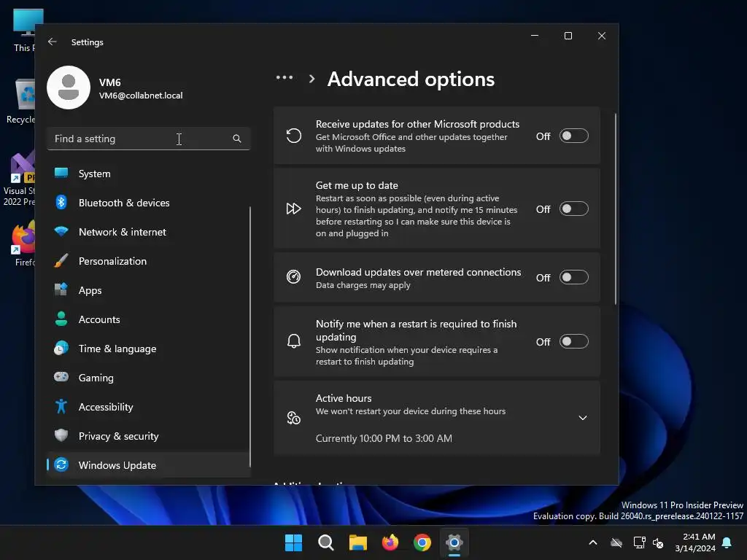This screenshot has width=747, height=560.
Task: Enable Notify me when restart is required
Action: pyautogui.click(x=573, y=341)
